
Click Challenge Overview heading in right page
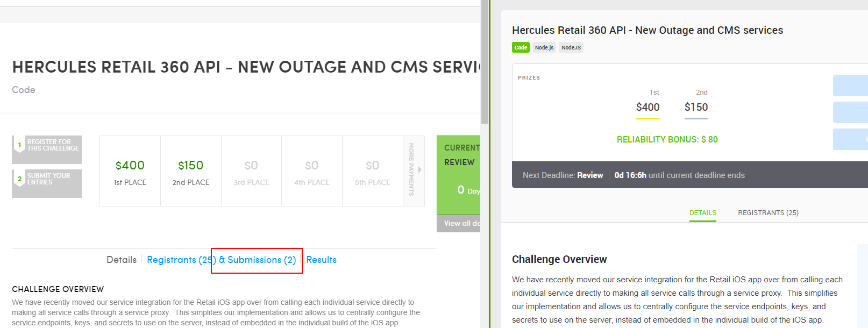pos(559,259)
